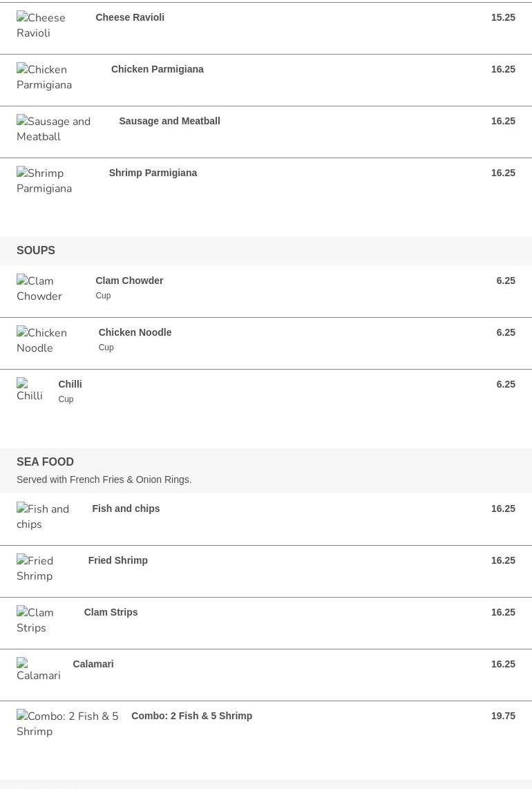Viewport: 532px width, 789px height.
Task: Click the 19.75 price of the combo
Action: coord(503,716)
